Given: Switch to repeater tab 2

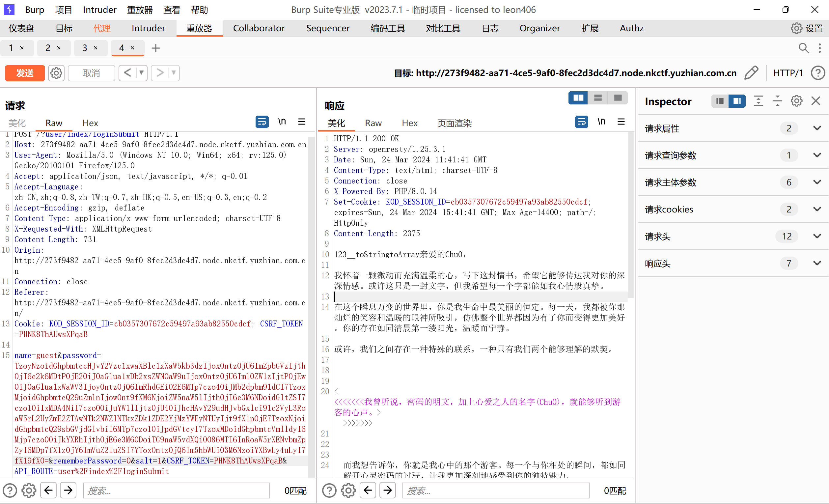Looking at the screenshot, I should click(x=48, y=48).
